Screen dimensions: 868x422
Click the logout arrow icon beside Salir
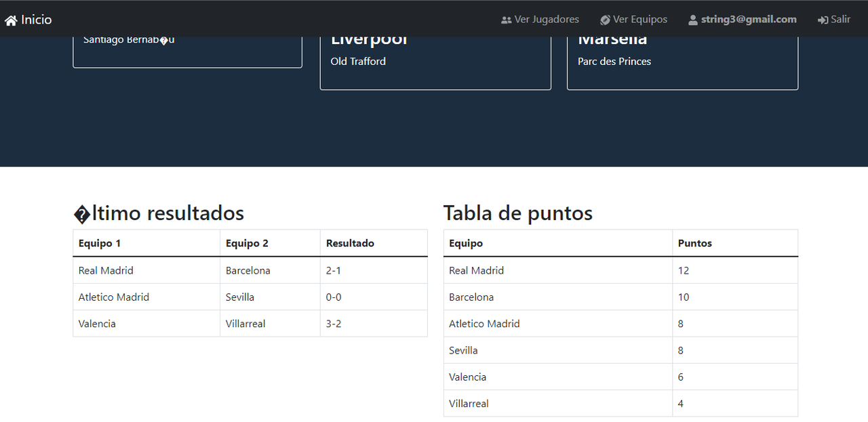[x=822, y=19]
